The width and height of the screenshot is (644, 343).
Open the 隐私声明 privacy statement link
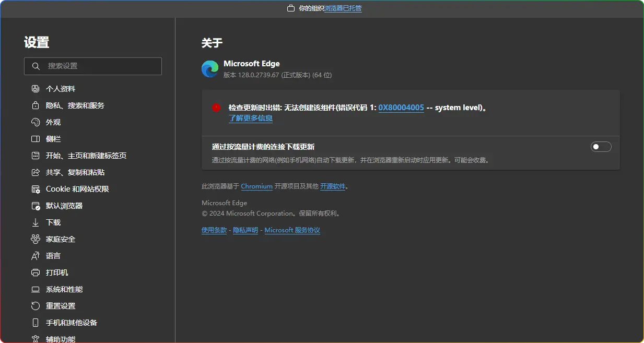[245, 230]
